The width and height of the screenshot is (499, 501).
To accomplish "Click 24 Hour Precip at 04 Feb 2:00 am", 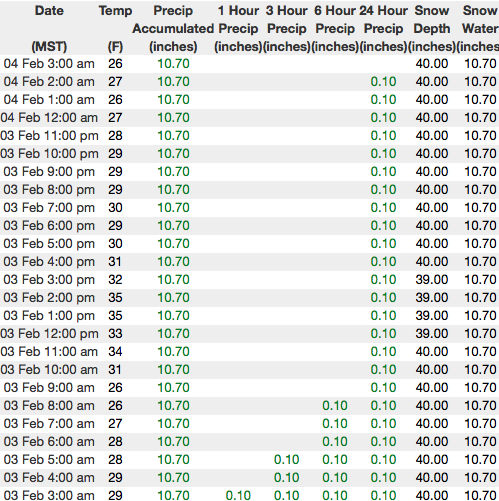I will (x=383, y=82).
